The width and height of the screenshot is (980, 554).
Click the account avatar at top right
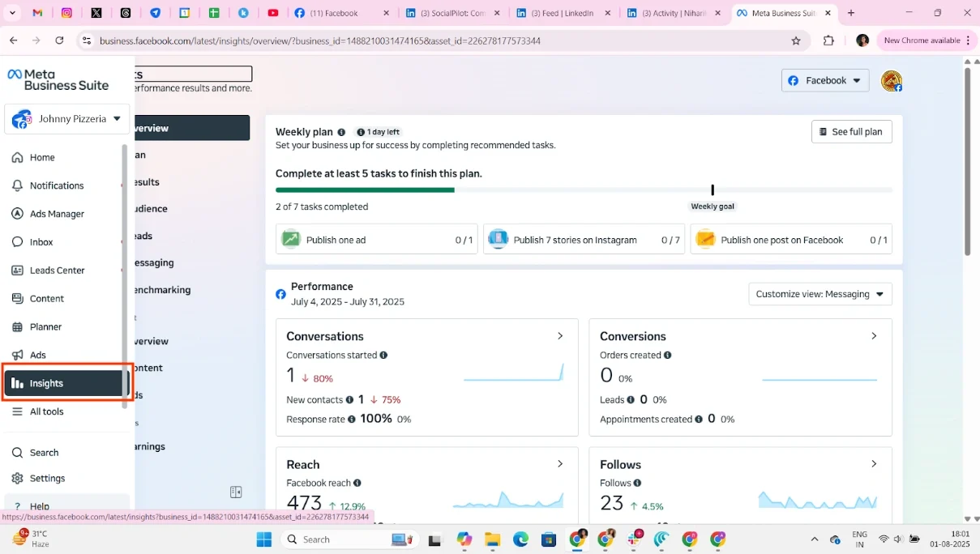[x=892, y=80]
